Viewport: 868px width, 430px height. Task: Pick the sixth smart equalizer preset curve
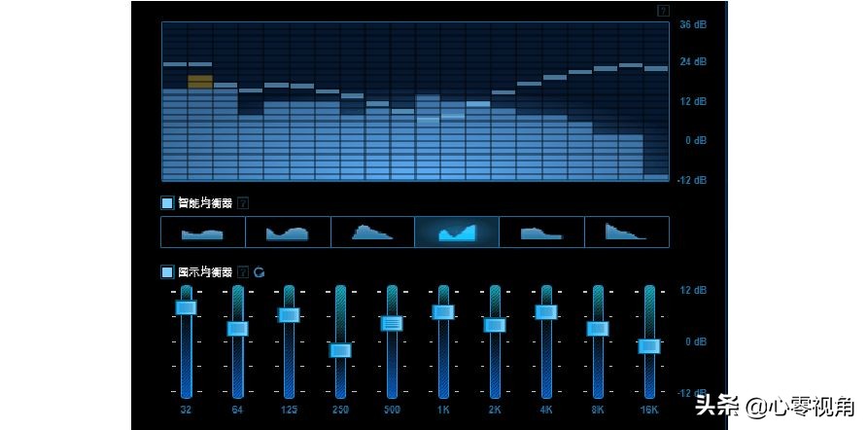click(x=626, y=232)
